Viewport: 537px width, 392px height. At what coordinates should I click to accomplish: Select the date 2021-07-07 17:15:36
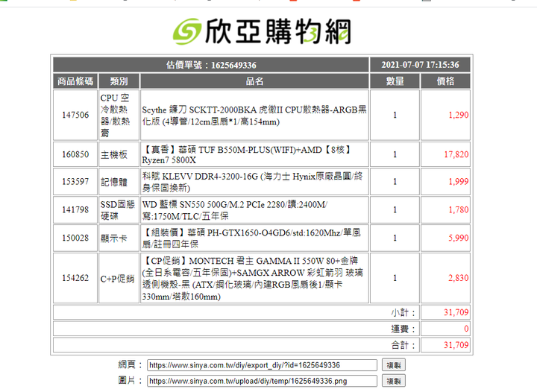(420, 65)
